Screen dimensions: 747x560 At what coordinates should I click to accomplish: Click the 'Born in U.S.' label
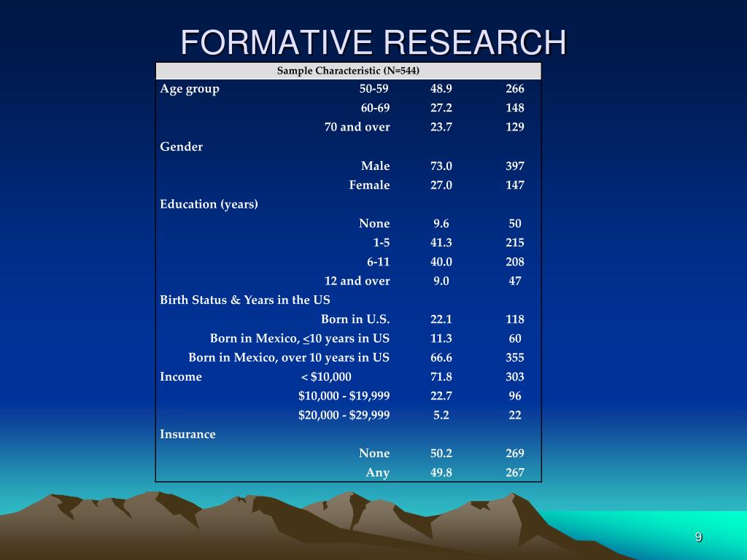point(355,319)
